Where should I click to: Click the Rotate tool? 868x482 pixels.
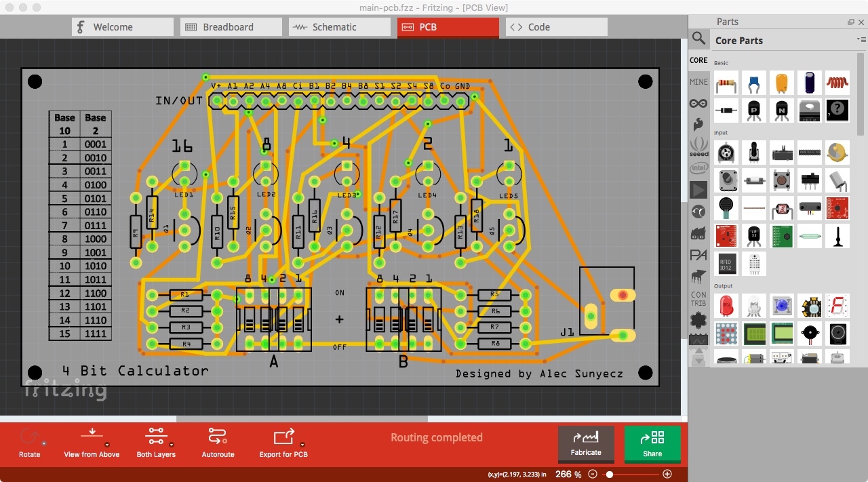[30, 443]
